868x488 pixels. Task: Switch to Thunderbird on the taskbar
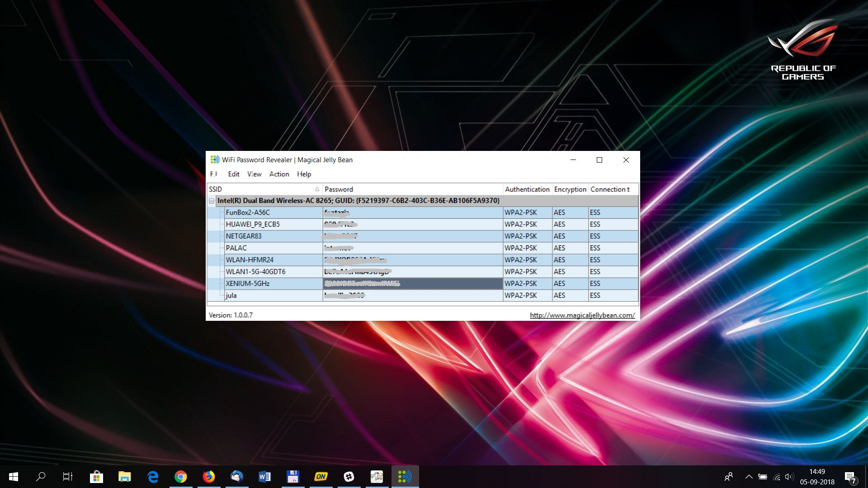pos(237,477)
